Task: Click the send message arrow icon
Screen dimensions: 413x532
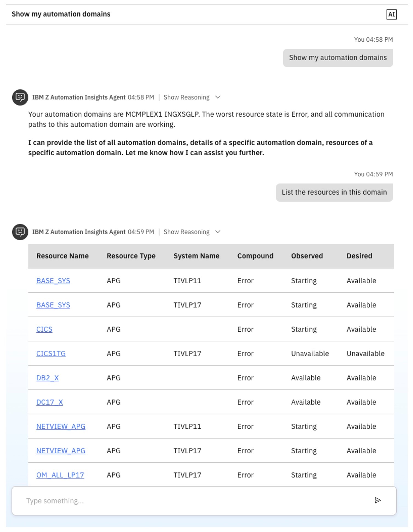Action: coord(377,500)
